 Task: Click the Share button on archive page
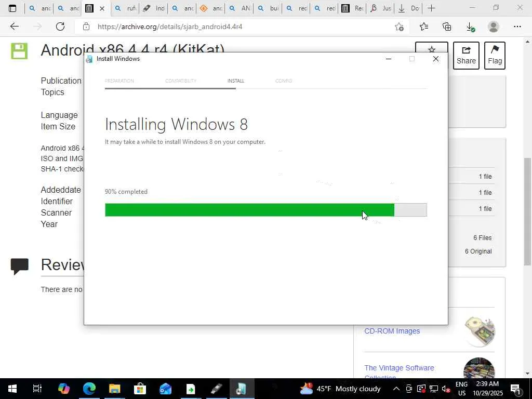466,56
